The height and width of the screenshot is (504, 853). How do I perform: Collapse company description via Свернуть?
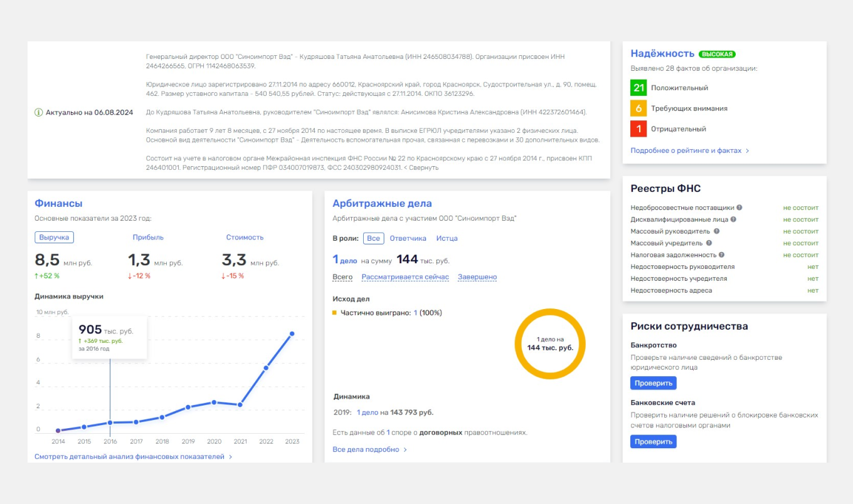[x=421, y=167]
